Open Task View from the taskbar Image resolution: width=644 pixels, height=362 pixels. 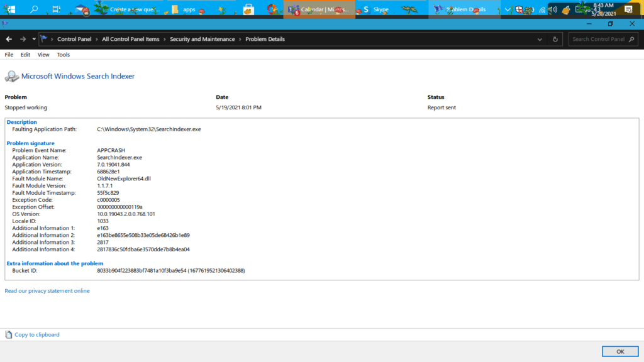tap(55, 9)
